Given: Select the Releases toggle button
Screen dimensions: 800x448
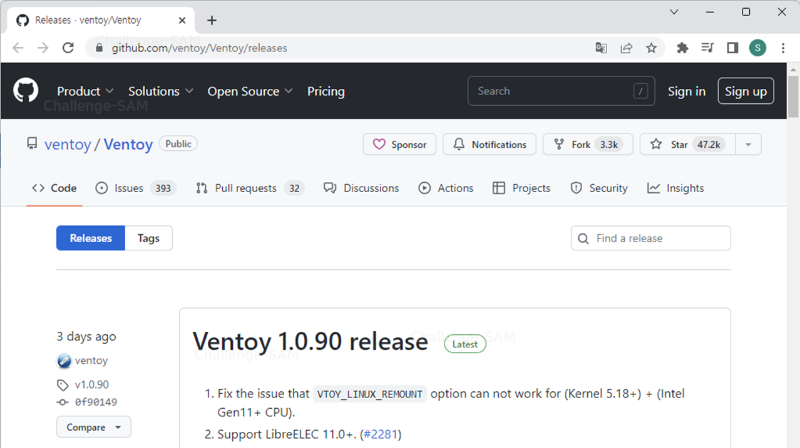Looking at the screenshot, I should [90, 238].
